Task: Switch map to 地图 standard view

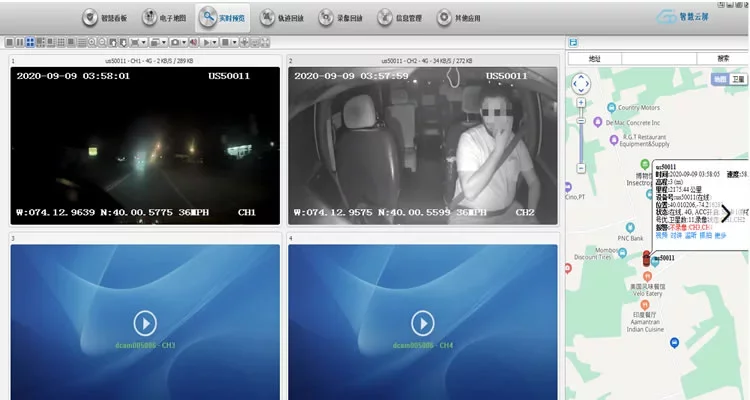Action: pyautogui.click(x=719, y=79)
